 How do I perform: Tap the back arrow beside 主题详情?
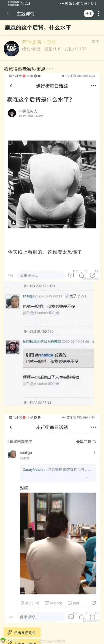(x=8, y=13)
